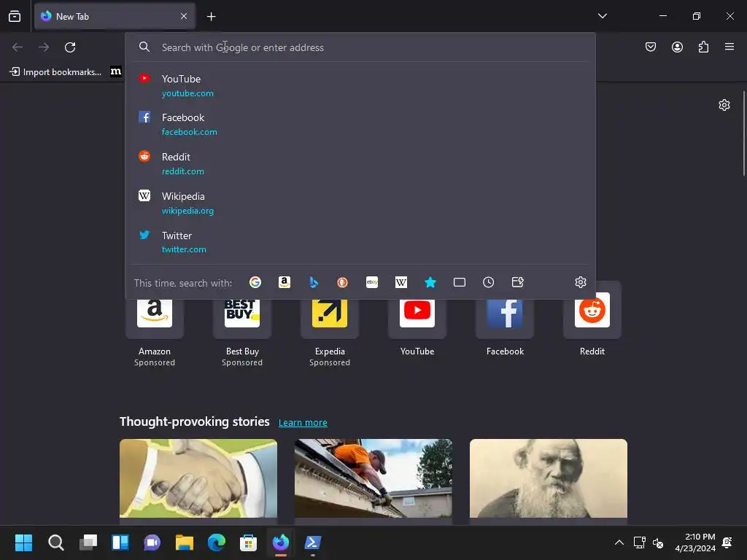Show hidden system tray icons
This screenshot has width=747, height=560.
[x=619, y=542]
